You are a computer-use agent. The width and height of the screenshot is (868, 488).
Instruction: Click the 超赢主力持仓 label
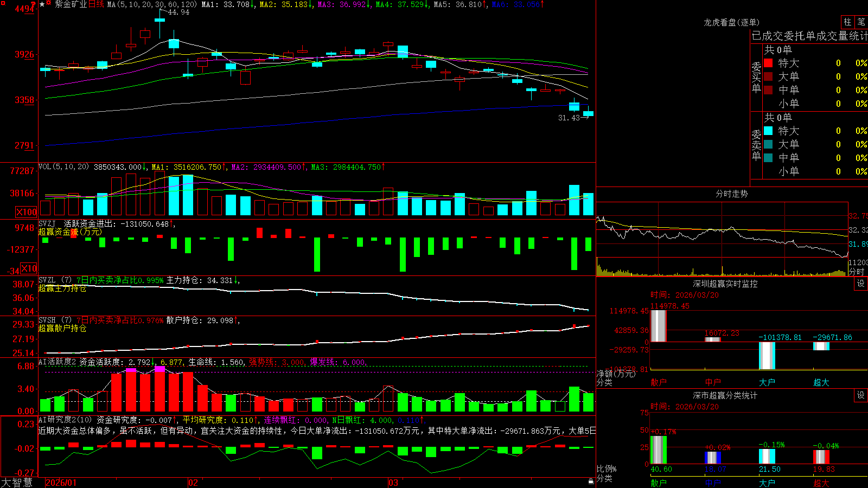pos(62,288)
